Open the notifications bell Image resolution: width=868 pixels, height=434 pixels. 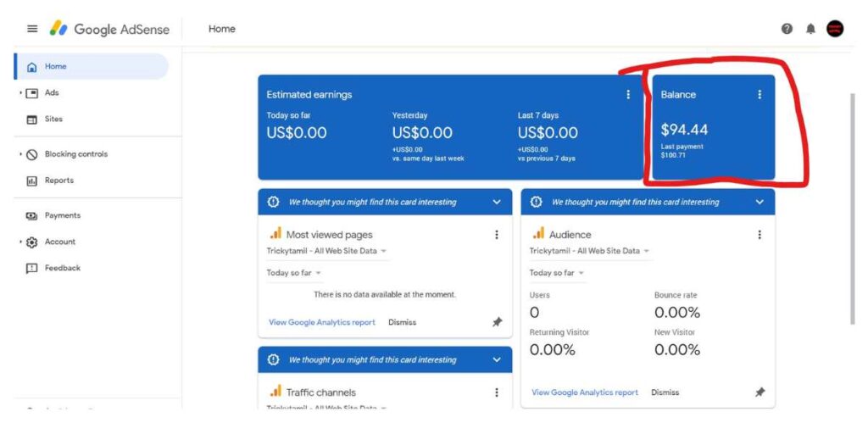tap(810, 29)
